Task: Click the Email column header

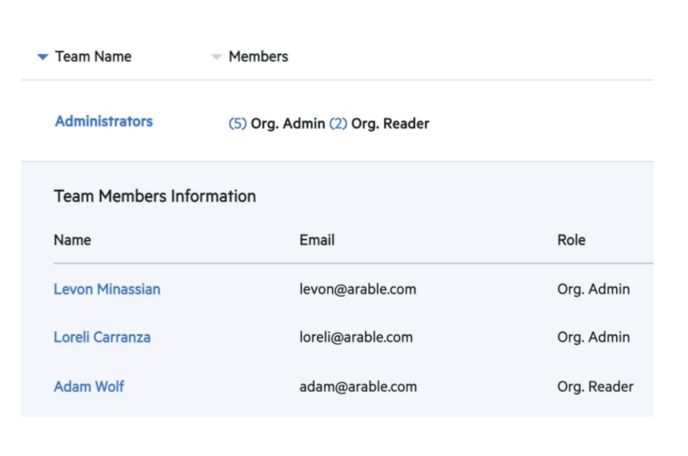Action: coord(317,240)
